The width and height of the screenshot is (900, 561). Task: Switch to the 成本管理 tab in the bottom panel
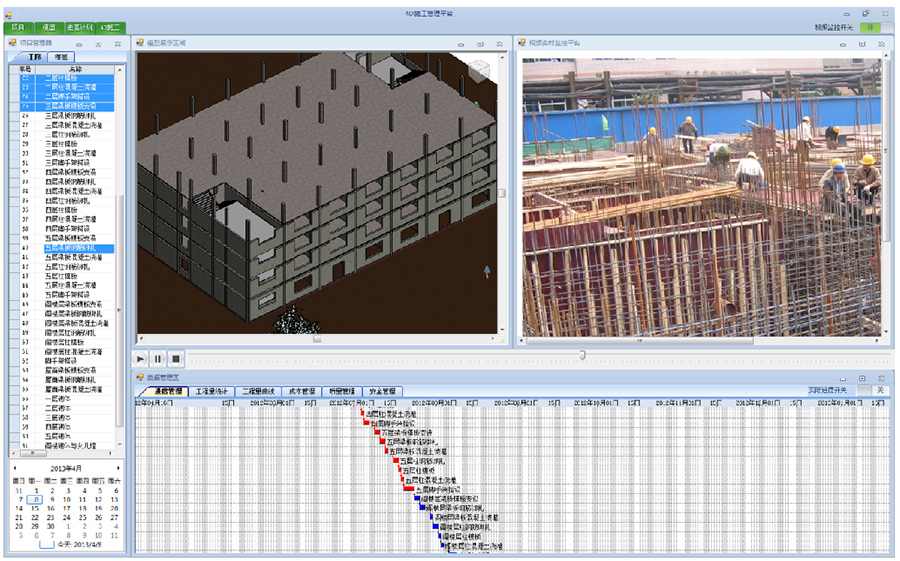(302, 391)
